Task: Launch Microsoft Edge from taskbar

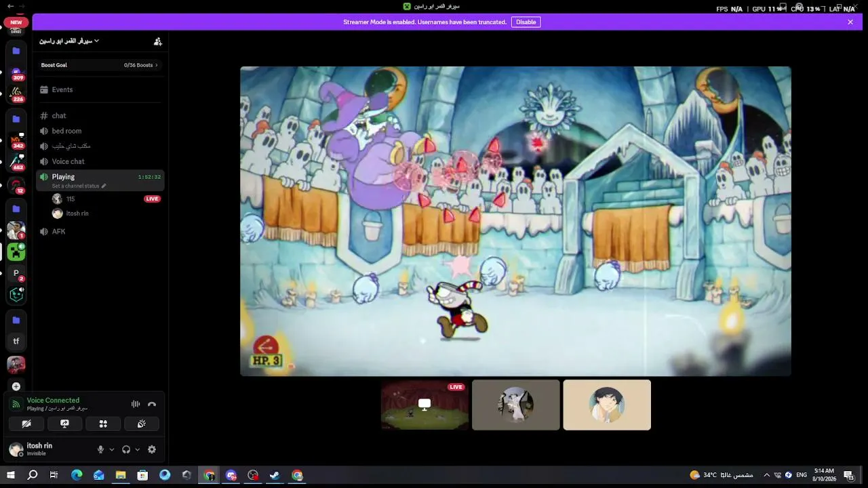Action: click(x=77, y=475)
